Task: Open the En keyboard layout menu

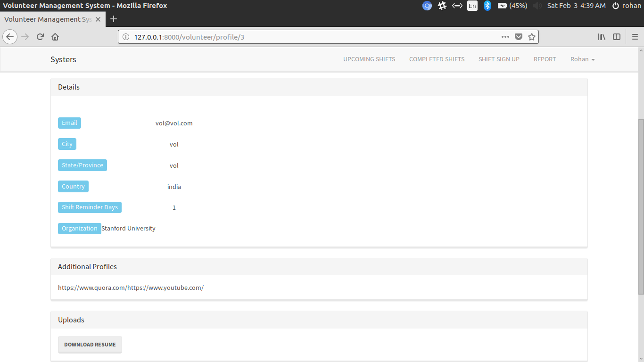Action: pos(472,6)
